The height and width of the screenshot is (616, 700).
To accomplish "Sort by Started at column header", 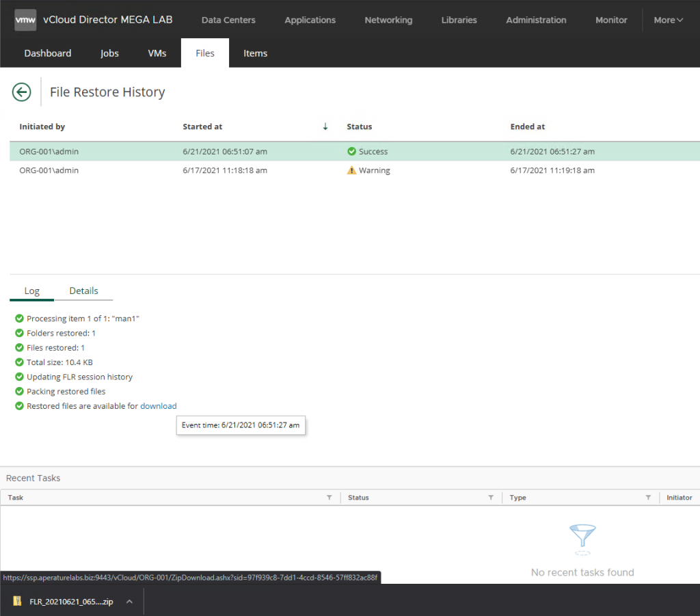I will (x=202, y=126).
